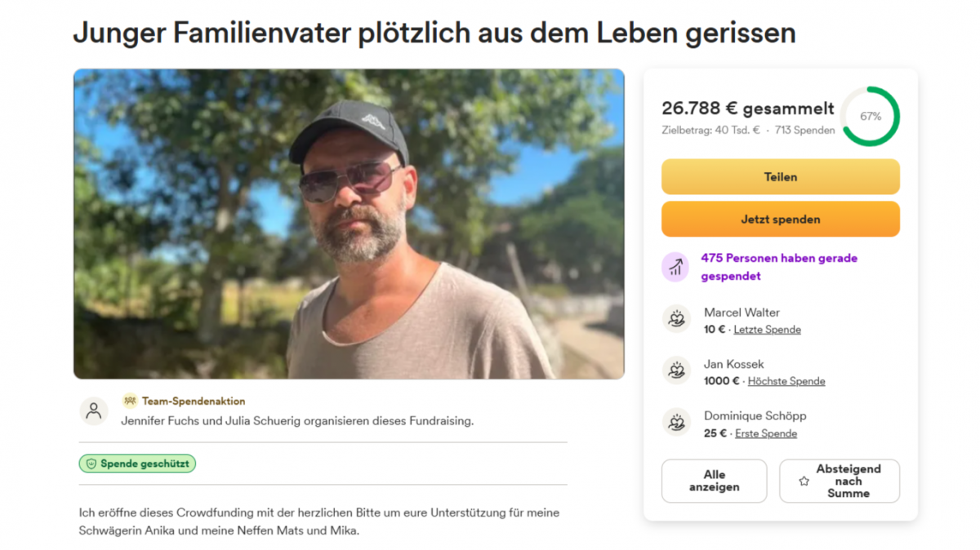Open the Letzte Spende link
The height and width of the screenshot is (550, 980).
767,330
